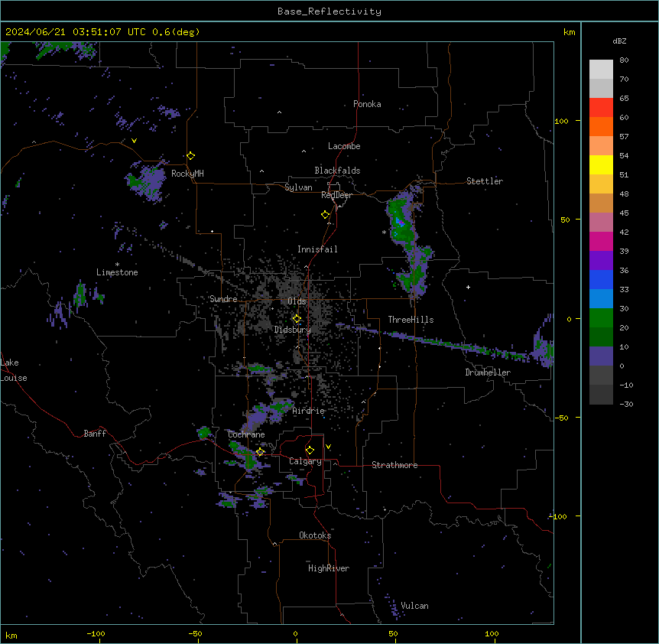
Task: Click the Ponoka city label
Action: click(x=367, y=104)
